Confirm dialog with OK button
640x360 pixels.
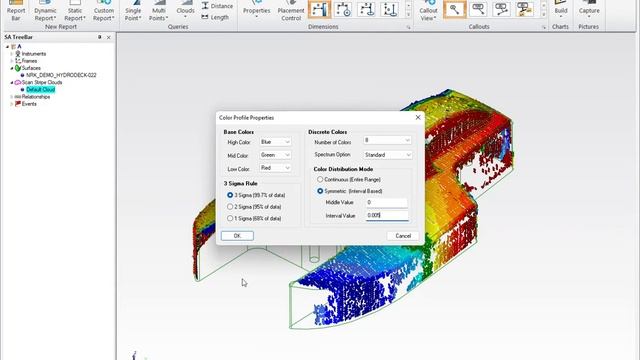point(237,236)
